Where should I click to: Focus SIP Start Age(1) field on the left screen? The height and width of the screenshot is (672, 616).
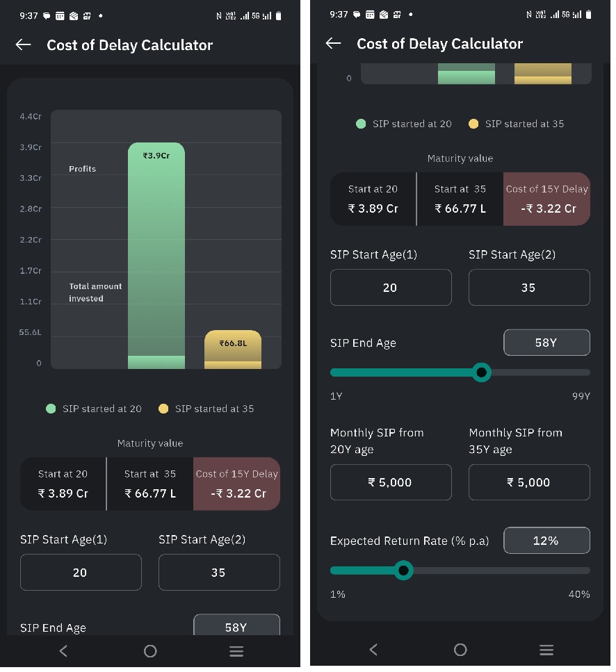coord(81,573)
